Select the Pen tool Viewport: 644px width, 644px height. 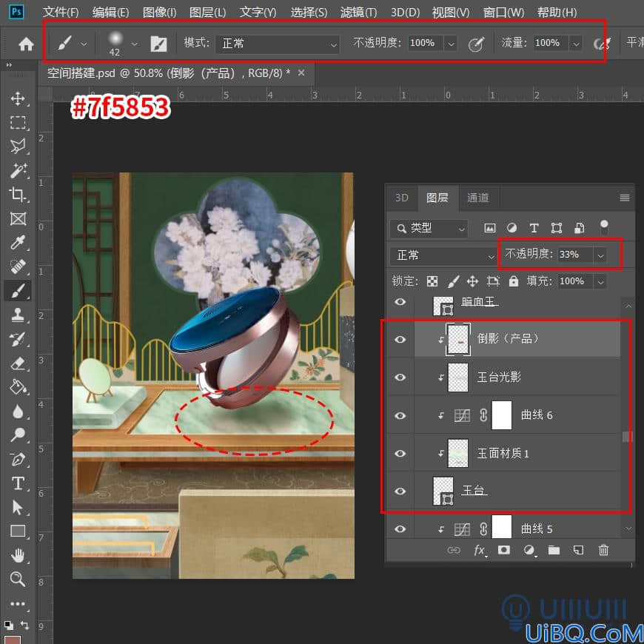17,459
